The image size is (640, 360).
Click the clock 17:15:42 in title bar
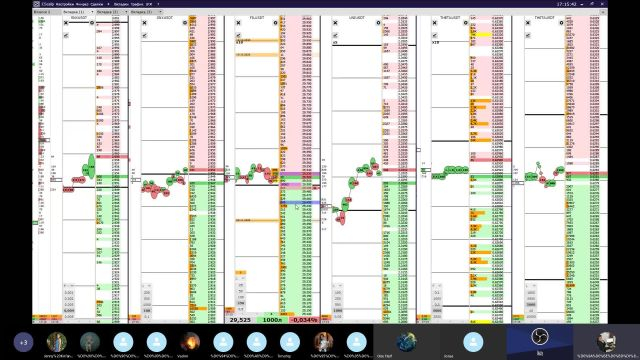567,4
